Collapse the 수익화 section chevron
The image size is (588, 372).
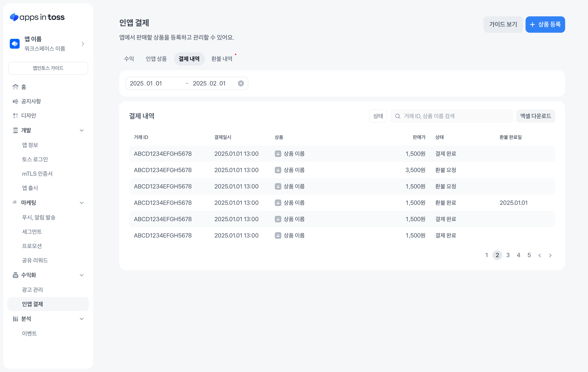(82, 275)
